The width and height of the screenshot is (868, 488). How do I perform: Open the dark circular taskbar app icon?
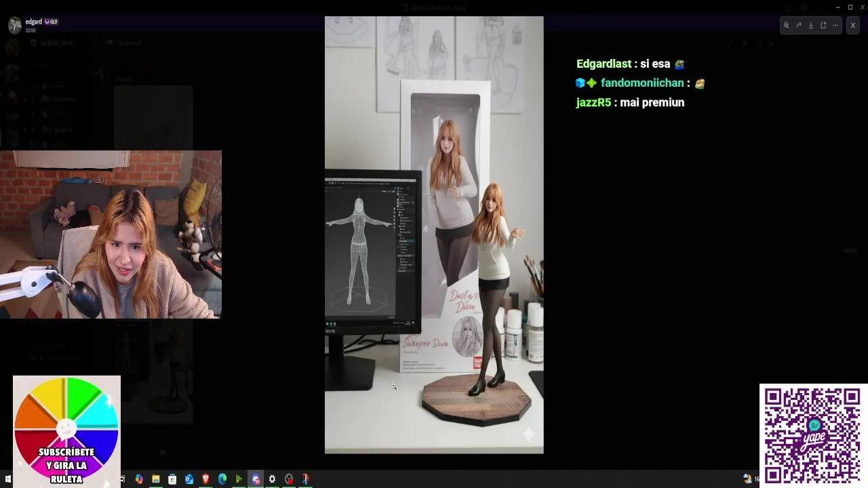[x=289, y=479]
